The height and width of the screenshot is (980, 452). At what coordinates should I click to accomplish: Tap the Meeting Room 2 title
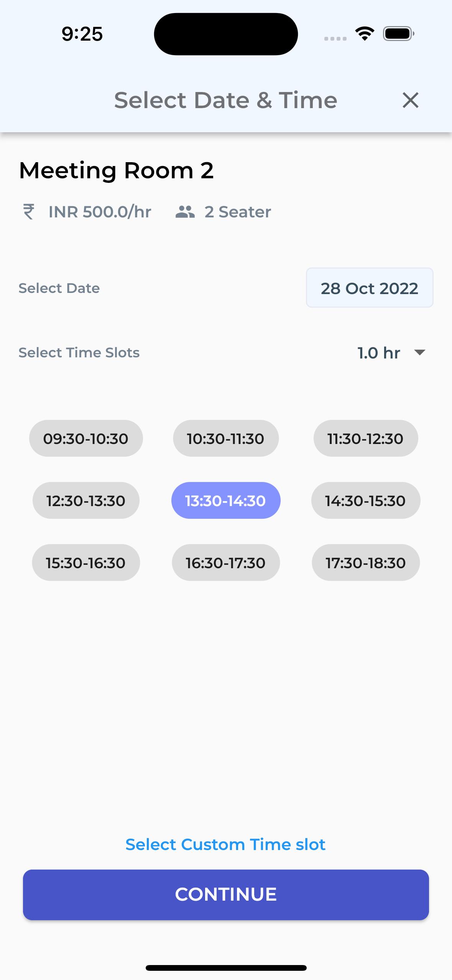[116, 170]
